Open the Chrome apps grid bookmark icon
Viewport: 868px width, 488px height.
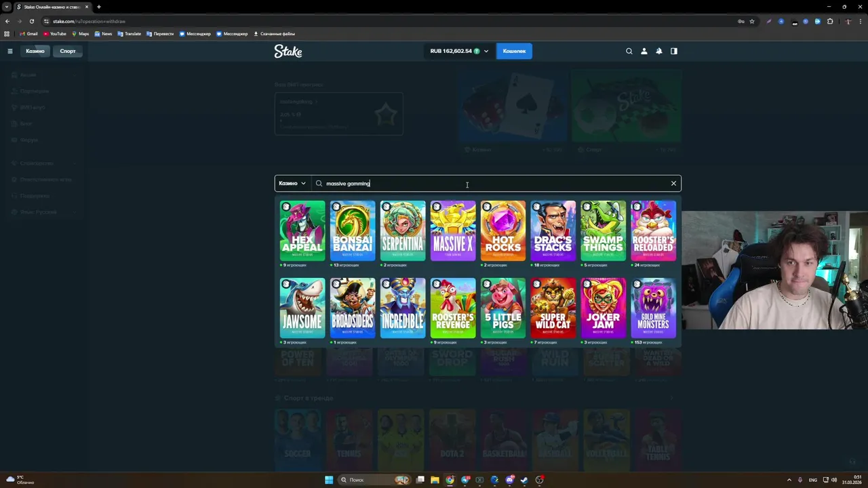pos(7,33)
